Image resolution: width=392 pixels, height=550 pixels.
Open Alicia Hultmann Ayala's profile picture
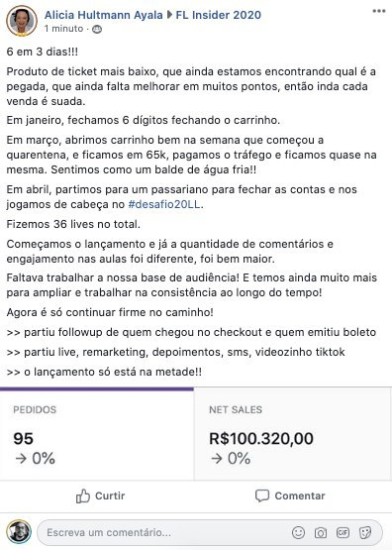[22, 21]
